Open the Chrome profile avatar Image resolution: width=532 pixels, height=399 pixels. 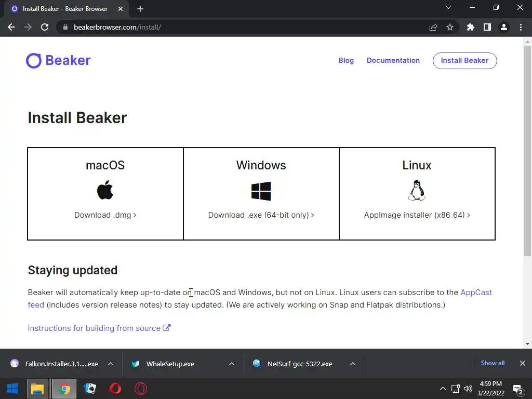tap(504, 27)
